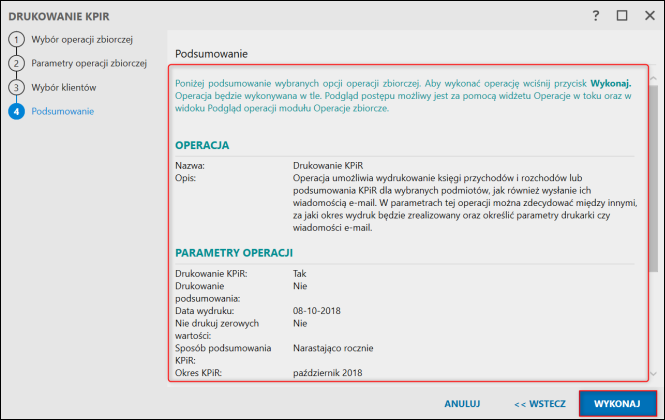Image resolution: width=665 pixels, height=420 pixels.
Task: Click scrollbar up arrow in summary panel
Action: click(653, 78)
